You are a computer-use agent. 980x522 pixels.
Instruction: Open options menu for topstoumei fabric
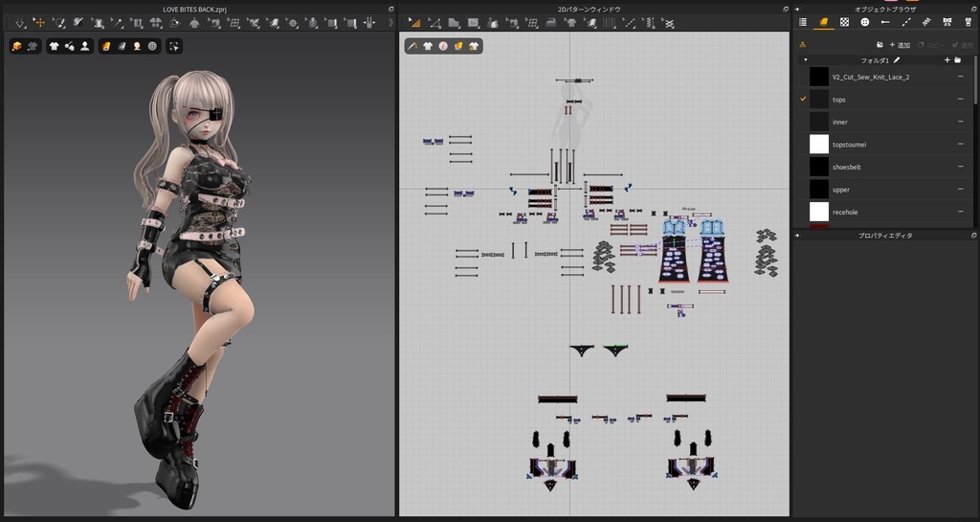pos(961,145)
